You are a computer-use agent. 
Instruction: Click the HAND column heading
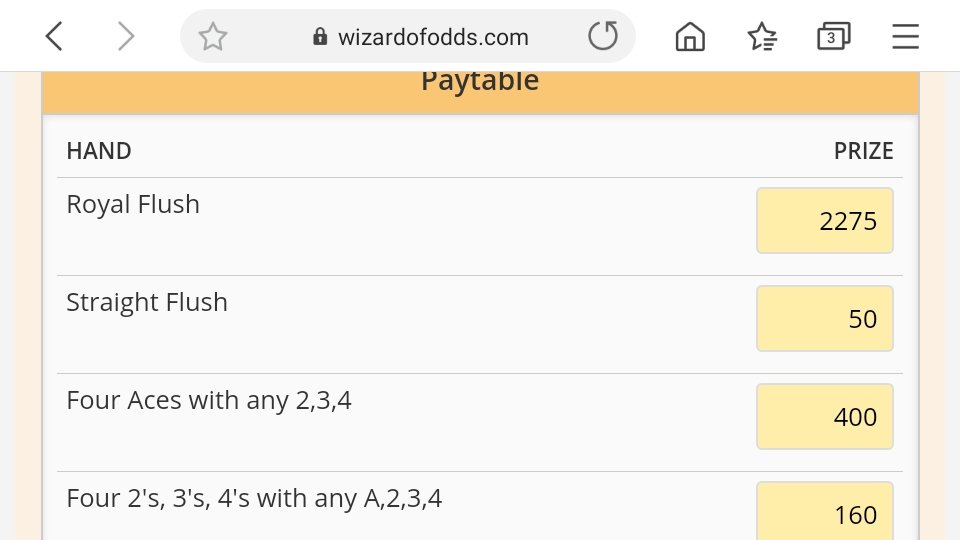point(99,151)
